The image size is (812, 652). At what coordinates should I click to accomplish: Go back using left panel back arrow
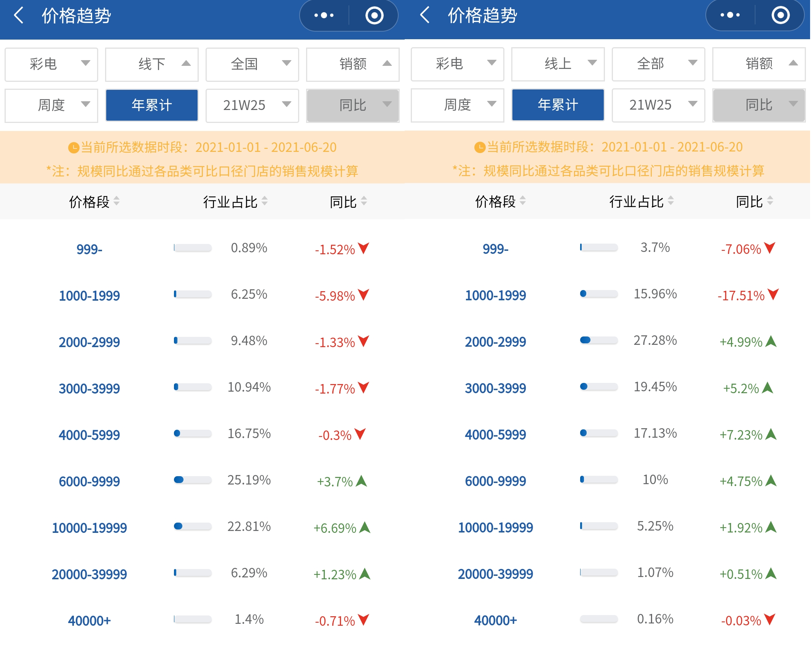click(x=19, y=15)
